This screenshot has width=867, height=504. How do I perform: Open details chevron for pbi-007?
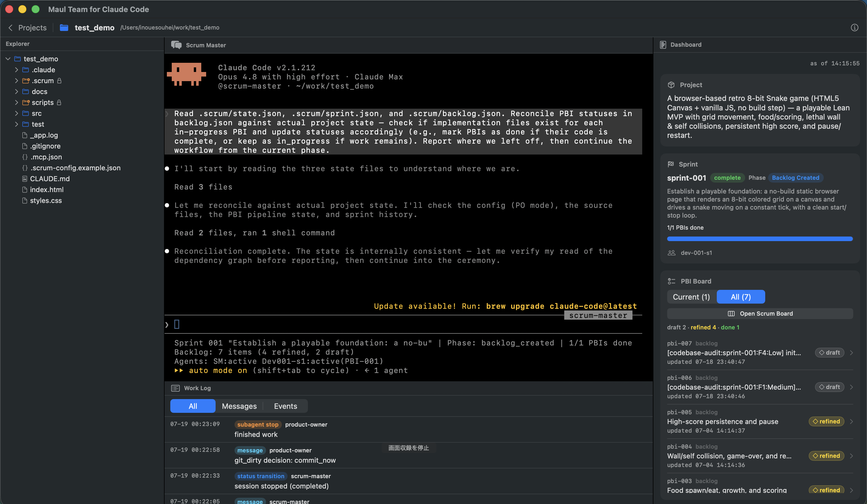point(852,353)
